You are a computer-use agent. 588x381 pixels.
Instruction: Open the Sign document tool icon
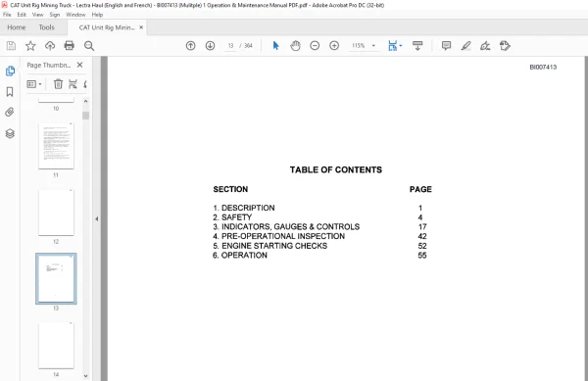(485, 46)
